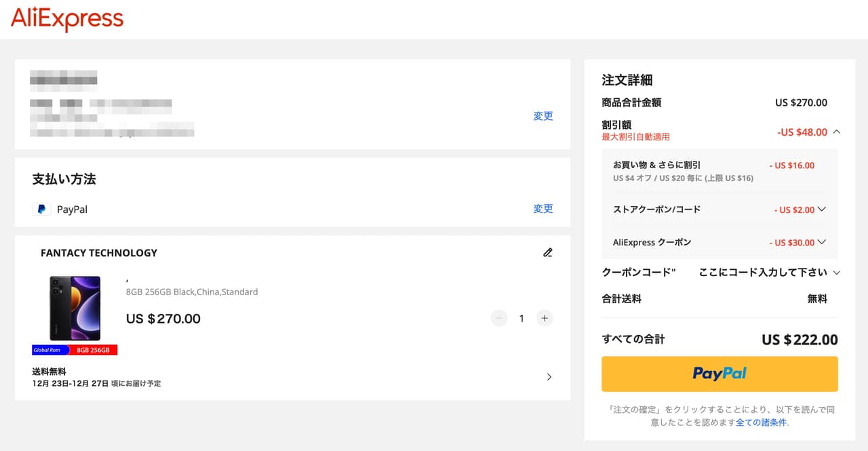The width and height of the screenshot is (868, 451).
Task: Click 変更 link beside the shipping address
Action: coord(543,116)
